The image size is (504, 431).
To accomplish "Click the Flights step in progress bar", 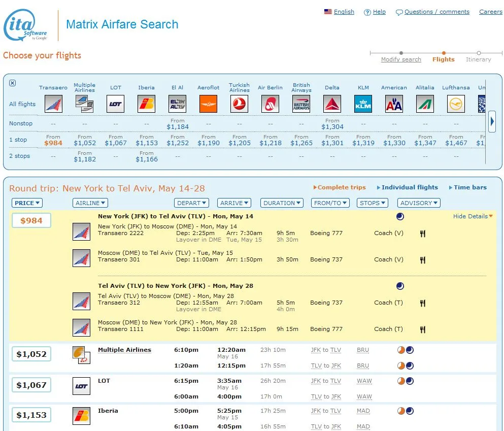I will (x=443, y=59).
